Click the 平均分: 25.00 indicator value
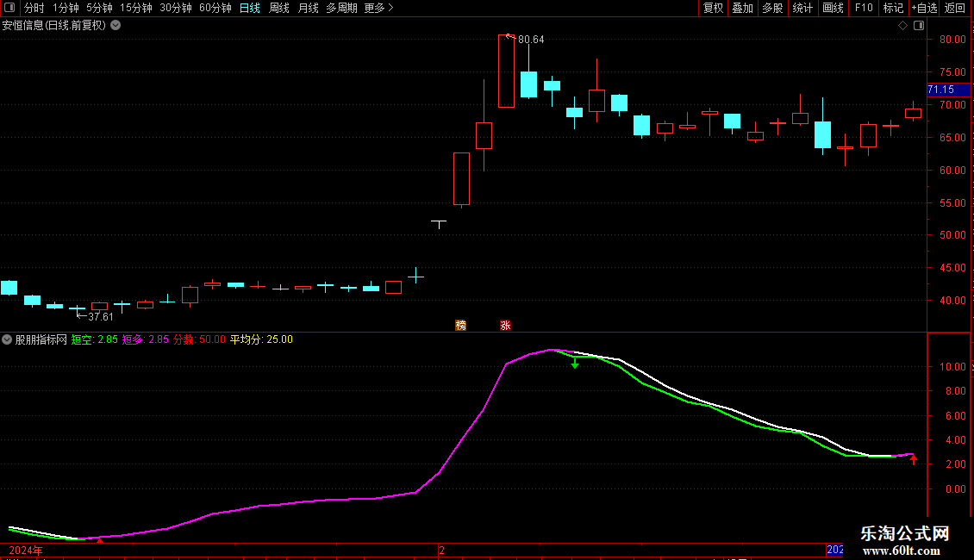This screenshot has height=560, width=974. pos(261,339)
